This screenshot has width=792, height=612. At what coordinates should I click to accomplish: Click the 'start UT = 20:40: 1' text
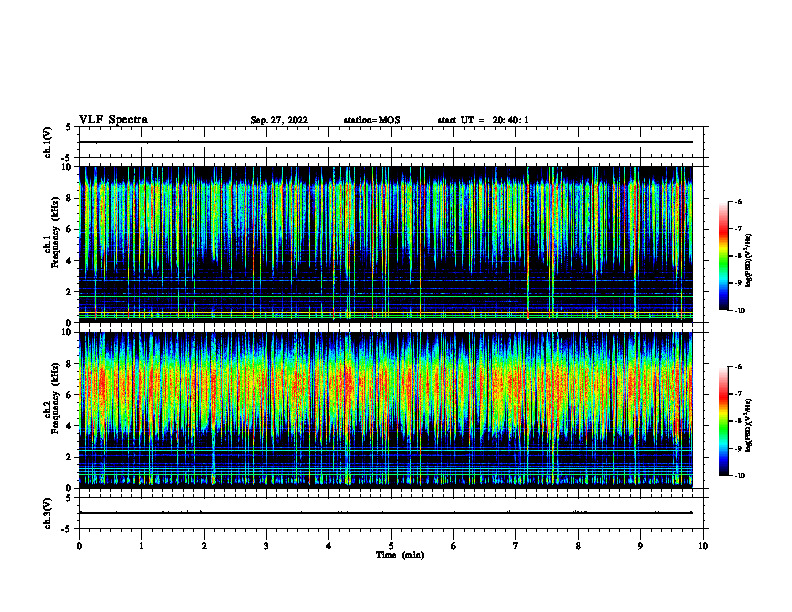pyautogui.click(x=483, y=120)
